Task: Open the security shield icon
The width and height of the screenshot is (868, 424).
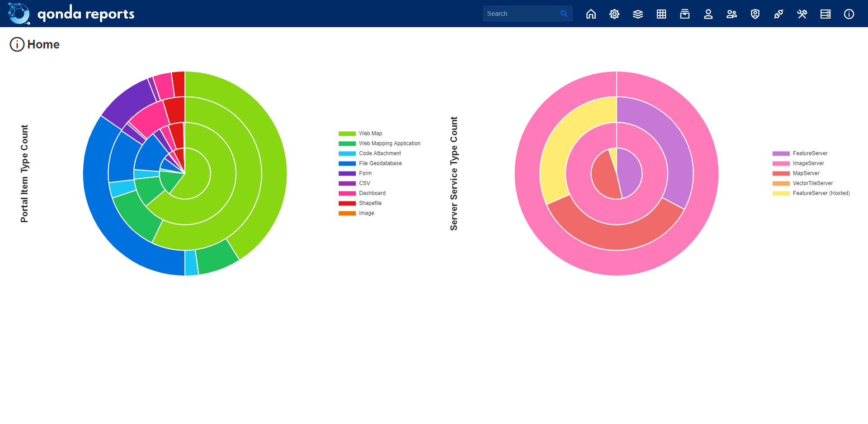Action: [x=755, y=14]
